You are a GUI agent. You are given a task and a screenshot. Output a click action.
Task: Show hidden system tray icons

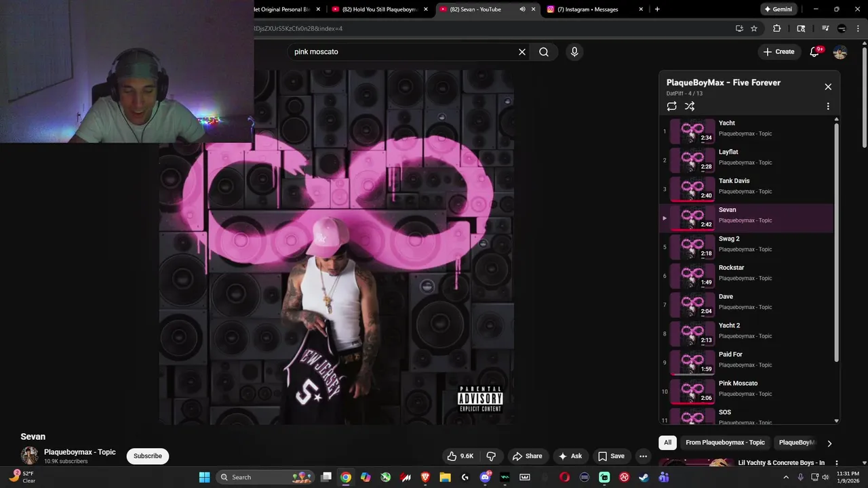pos(786,477)
